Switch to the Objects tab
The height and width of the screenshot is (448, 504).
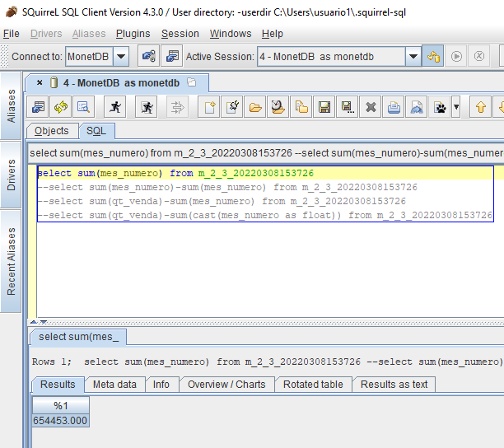tap(52, 131)
